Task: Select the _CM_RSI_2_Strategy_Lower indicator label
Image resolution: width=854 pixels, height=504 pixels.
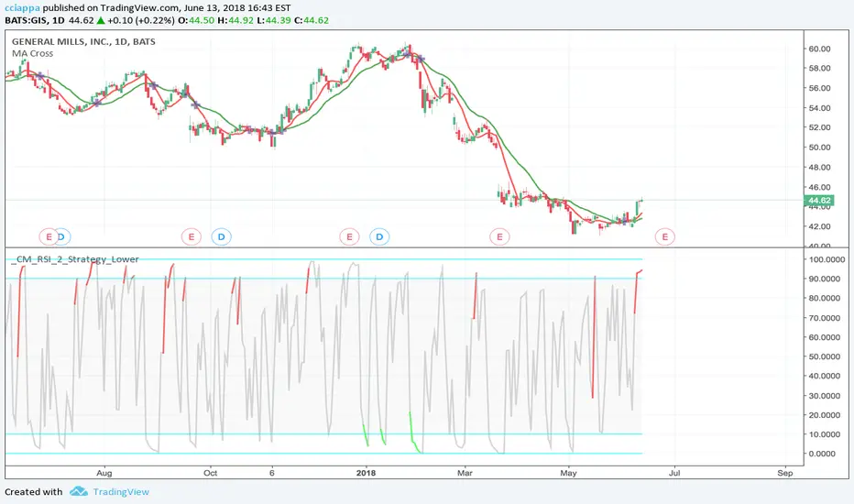Action: coord(75,259)
